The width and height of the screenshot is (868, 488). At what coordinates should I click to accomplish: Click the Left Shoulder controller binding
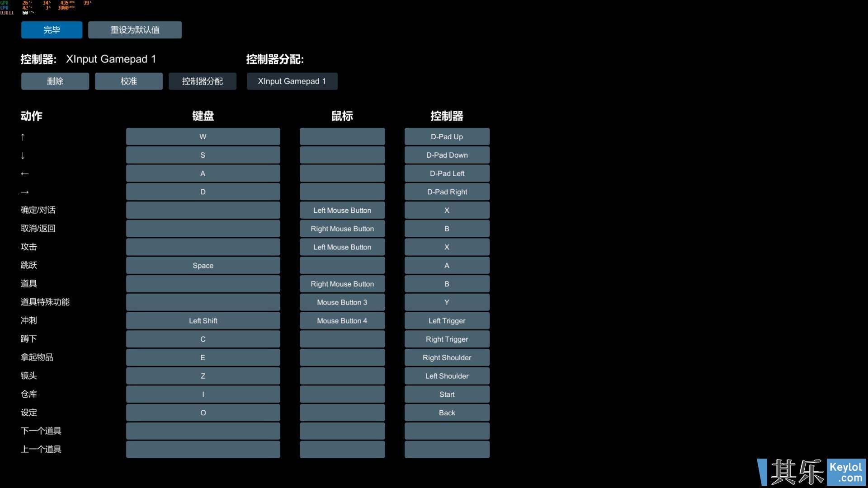447,376
